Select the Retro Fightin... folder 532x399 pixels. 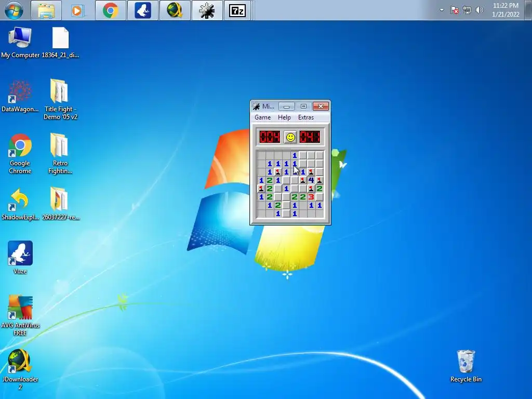60,154
